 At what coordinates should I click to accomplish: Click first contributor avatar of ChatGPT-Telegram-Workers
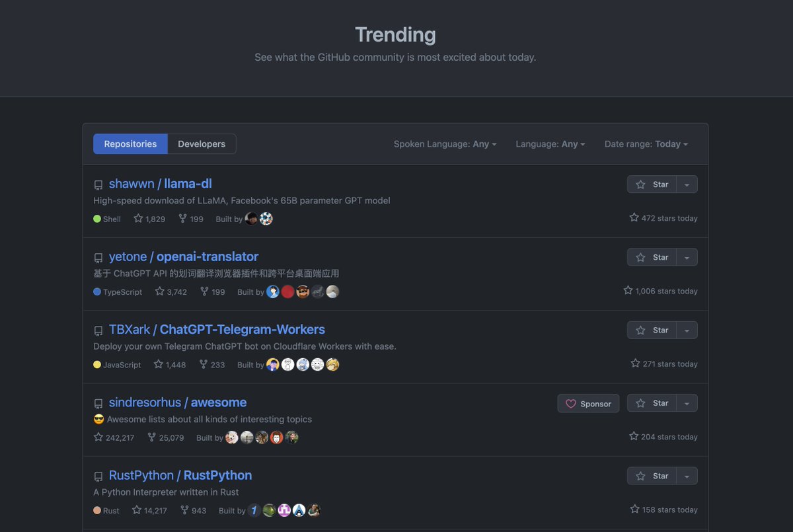273,364
